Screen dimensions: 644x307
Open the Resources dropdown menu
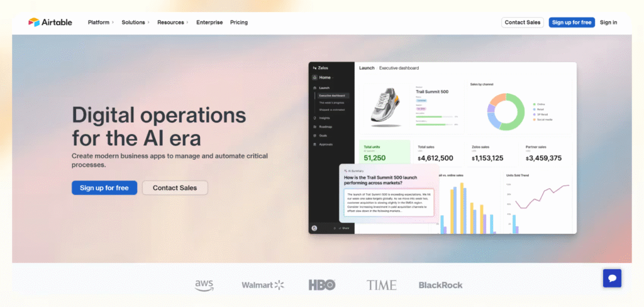[173, 22]
